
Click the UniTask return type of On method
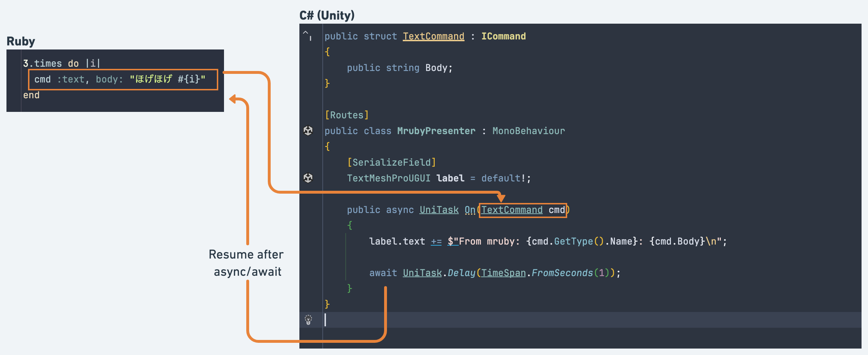[x=439, y=210]
